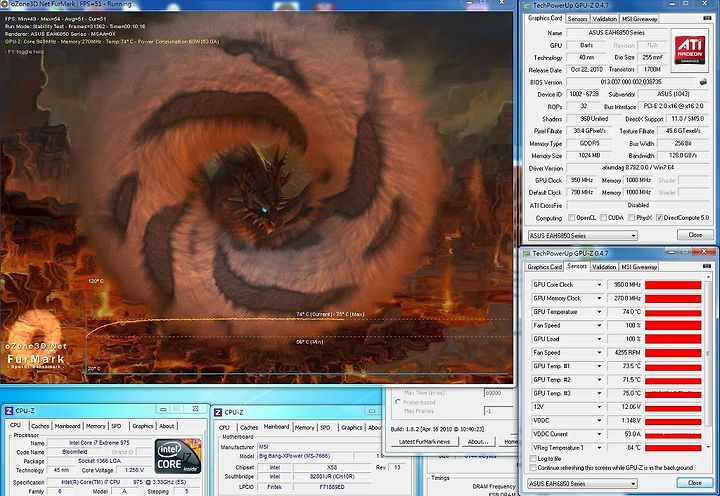Open the GPU Core Clock sensor dropdown

click(x=599, y=285)
